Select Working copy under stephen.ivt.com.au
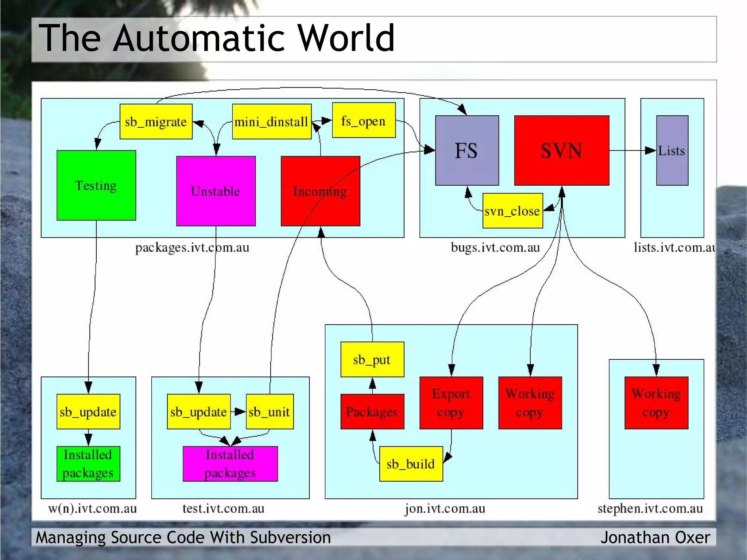 pos(656,403)
